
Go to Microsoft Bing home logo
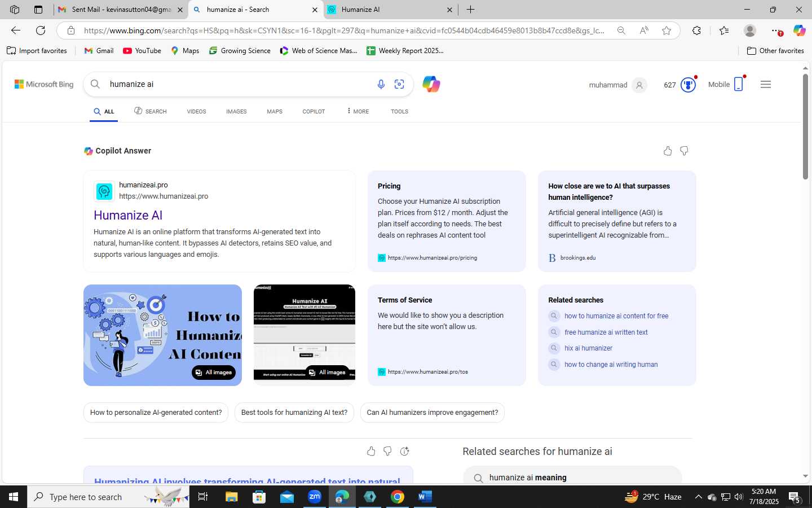coord(44,84)
